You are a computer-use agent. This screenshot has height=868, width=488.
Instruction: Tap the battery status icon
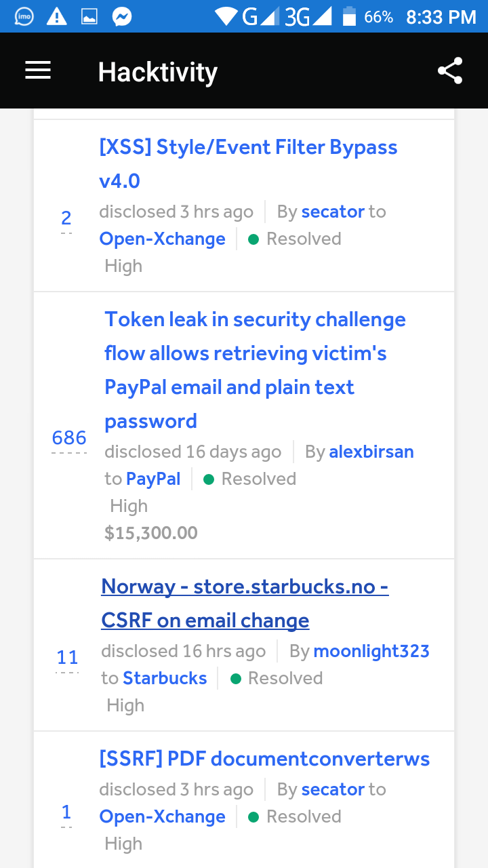click(x=349, y=16)
